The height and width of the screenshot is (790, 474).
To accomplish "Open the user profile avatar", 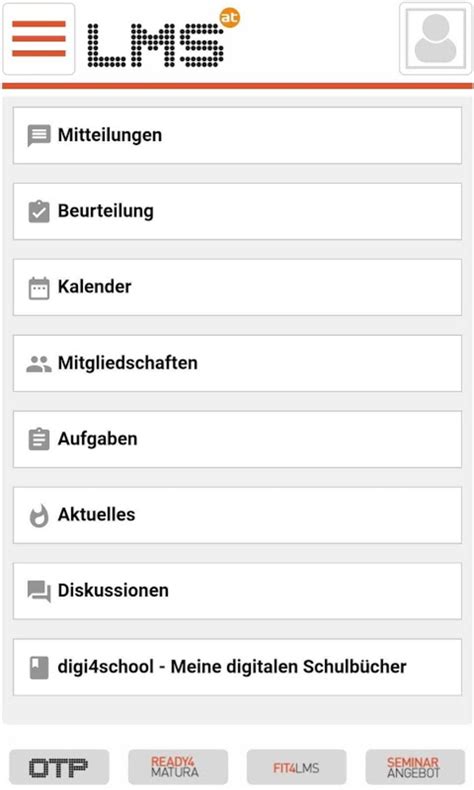I will (x=436, y=39).
